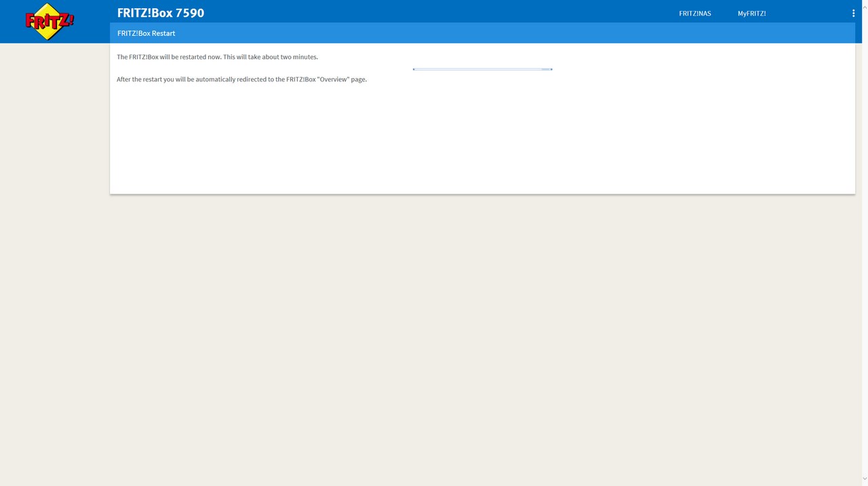The height and width of the screenshot is (486, 868).
Task: Click the FRITZ! logo
Action: tap(50, 22)
